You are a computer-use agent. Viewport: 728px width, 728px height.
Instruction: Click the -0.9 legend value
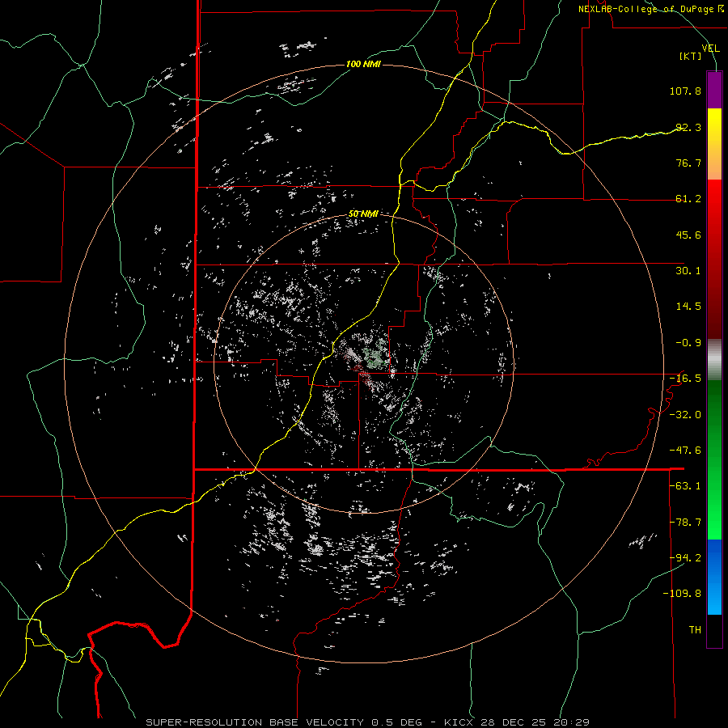(x=688, y=343)
